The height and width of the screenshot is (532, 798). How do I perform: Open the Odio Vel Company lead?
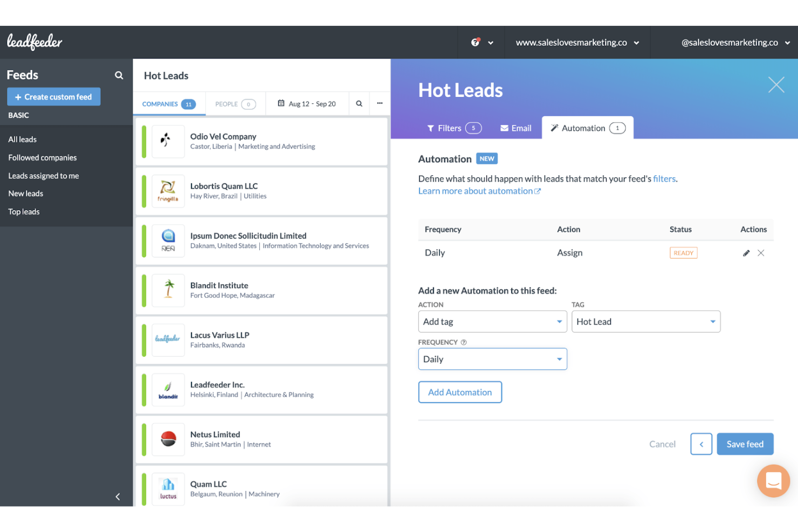pos(262,142)
